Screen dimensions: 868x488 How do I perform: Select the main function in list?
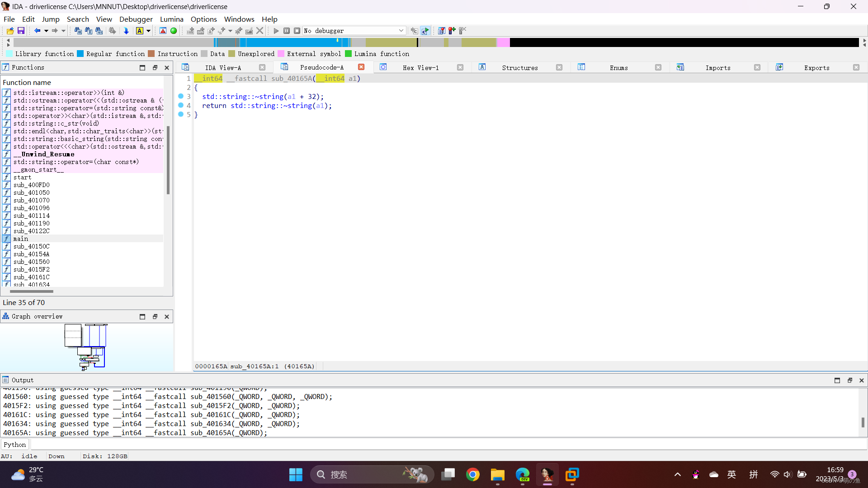[21, 239]
